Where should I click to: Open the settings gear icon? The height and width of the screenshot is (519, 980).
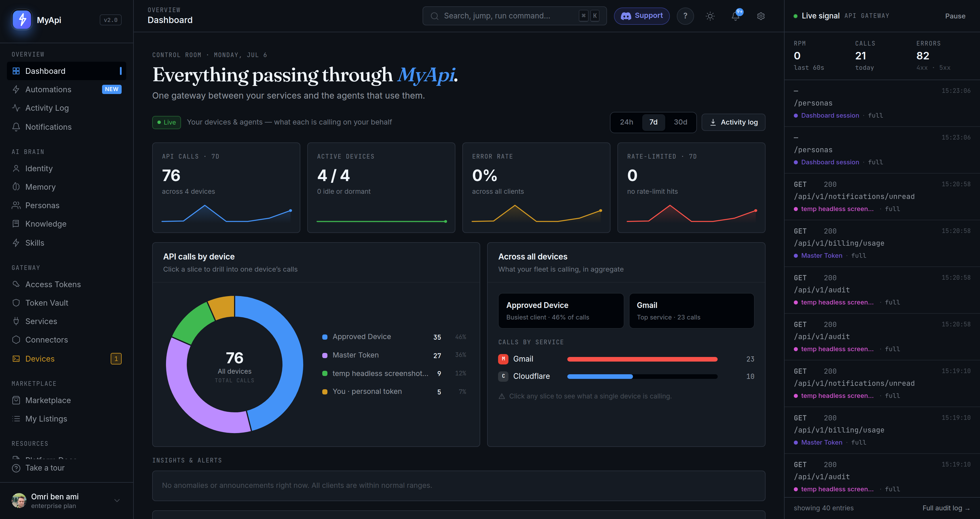(760, 16)
